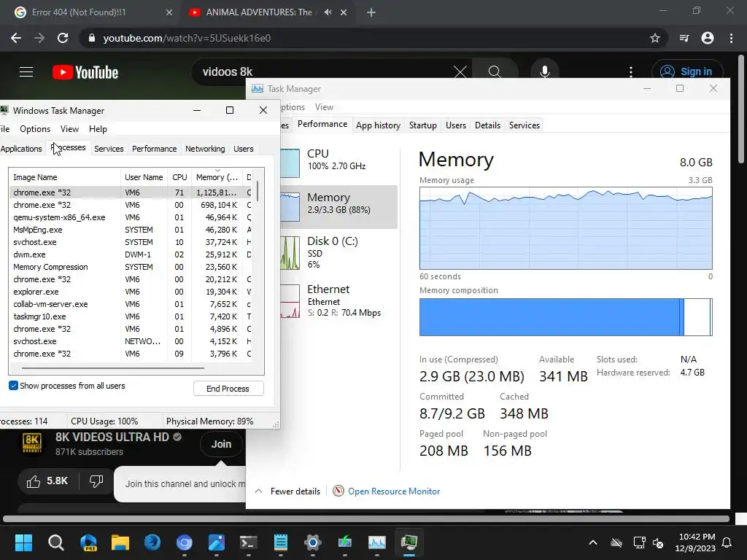Open the Settings gear on the taskbar
747x560 pixels.
pyautogui.click(x=312, y=542)
